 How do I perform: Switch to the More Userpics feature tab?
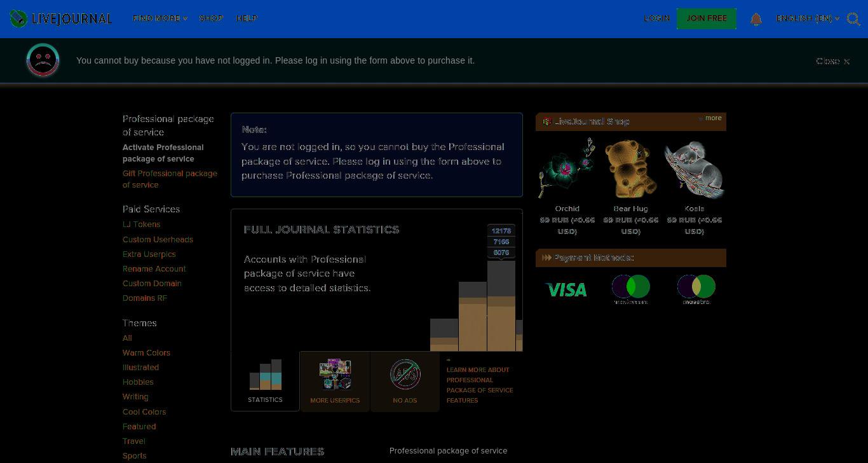[x=335, y=381]
